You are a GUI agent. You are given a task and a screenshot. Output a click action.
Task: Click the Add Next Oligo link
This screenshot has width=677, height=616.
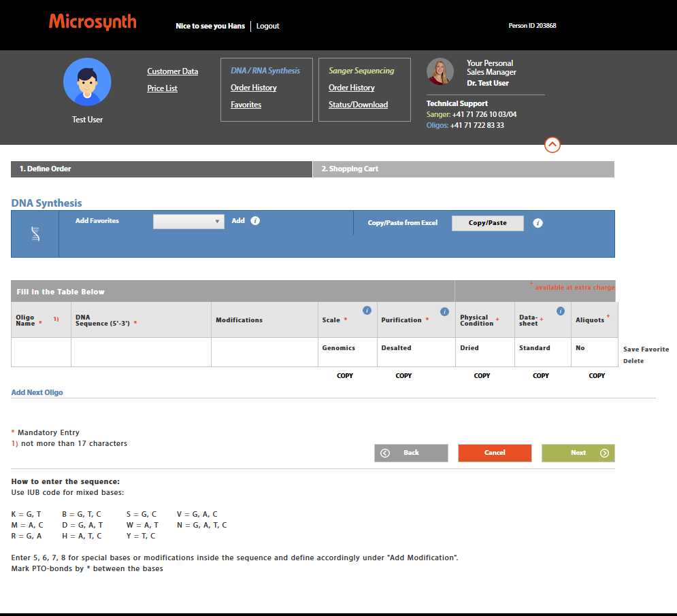pyautogui.click(x=37, y=393)
